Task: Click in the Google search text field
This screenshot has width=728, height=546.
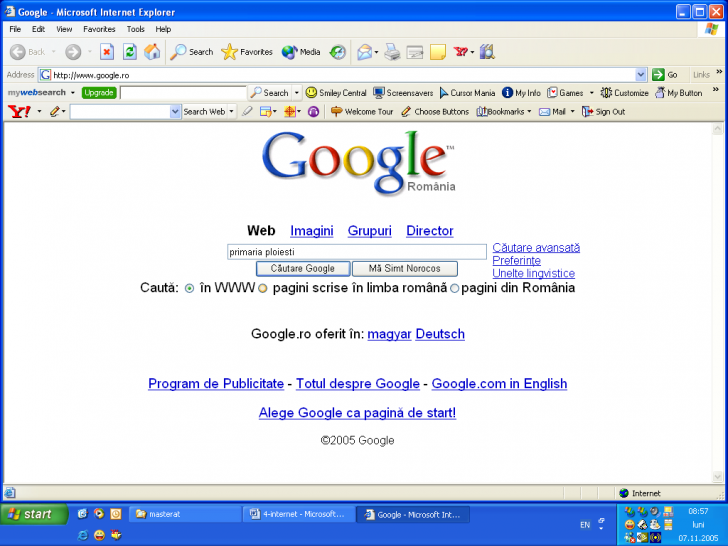Action: click(357, 252)
